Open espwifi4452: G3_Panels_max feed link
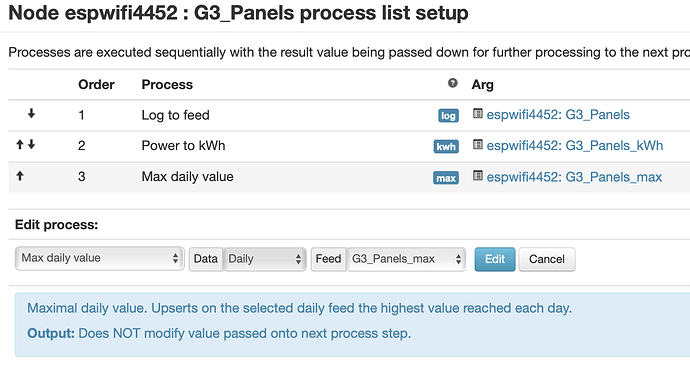The image size is (690, 385). [574, 177]
